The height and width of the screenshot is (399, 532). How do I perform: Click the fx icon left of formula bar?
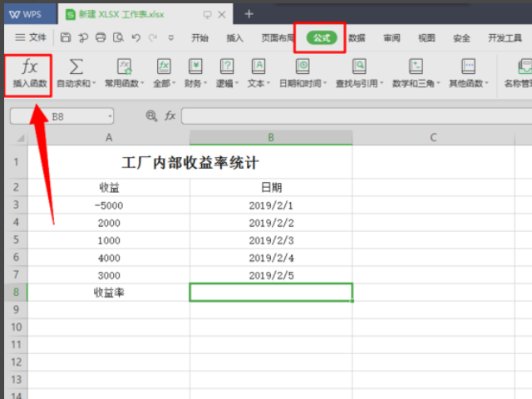click(x=170, y=116)
